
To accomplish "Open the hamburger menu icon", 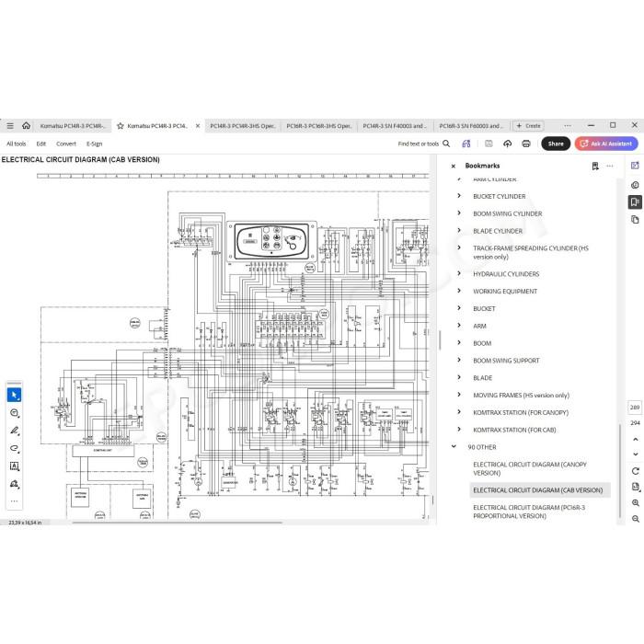I will pos(10,126).
